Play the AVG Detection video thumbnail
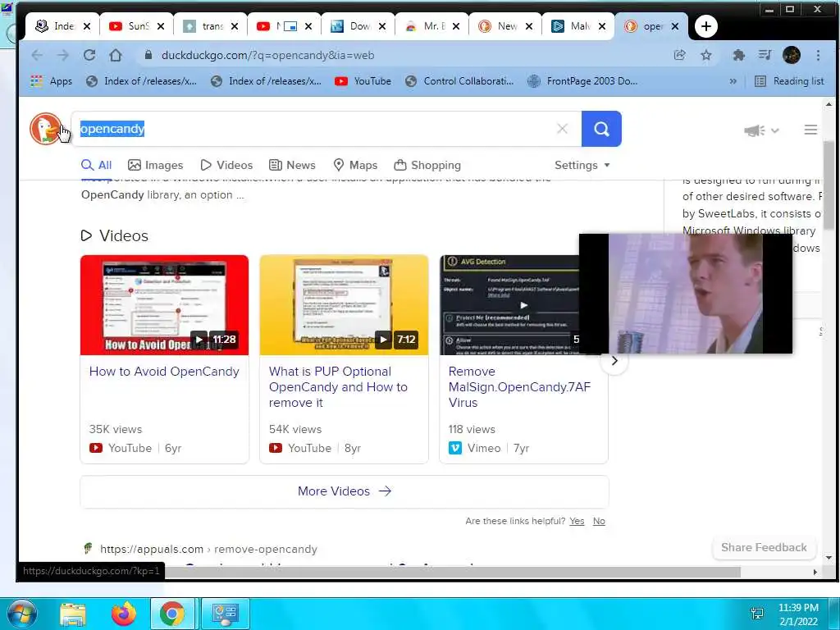This screenshot has height=630, width=840. click(509, 305)
